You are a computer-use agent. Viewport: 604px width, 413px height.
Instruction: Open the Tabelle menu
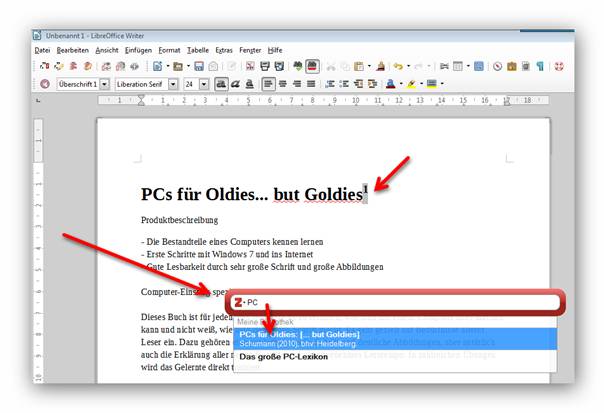[198, 50]
